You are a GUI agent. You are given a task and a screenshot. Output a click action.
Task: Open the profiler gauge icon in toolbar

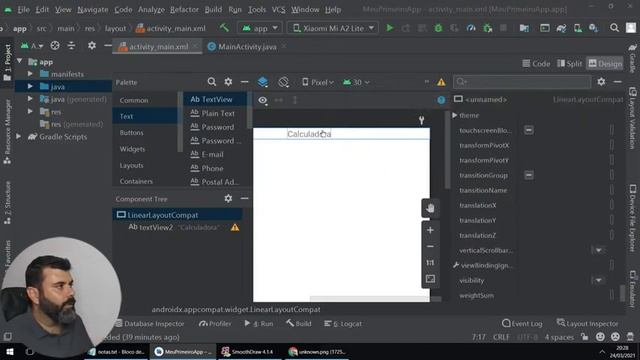tap(471, 28)
